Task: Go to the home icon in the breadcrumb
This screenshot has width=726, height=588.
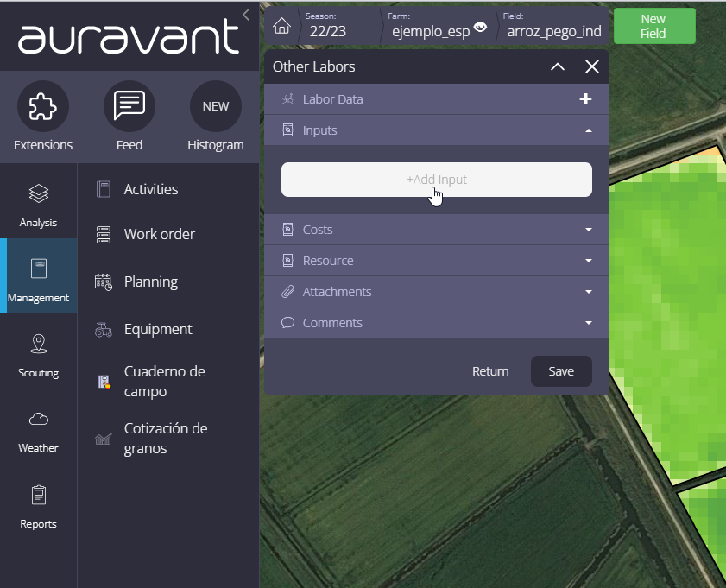Action: [x=281, y=26]
